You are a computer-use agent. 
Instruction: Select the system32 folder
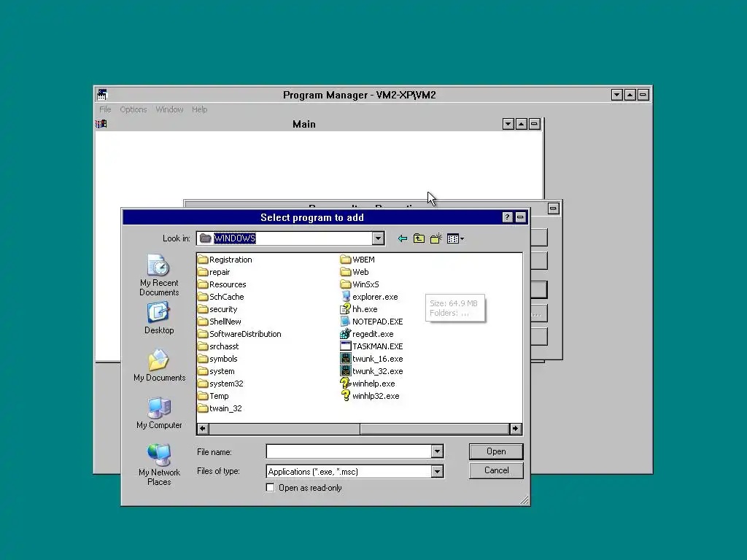point(220,384)
